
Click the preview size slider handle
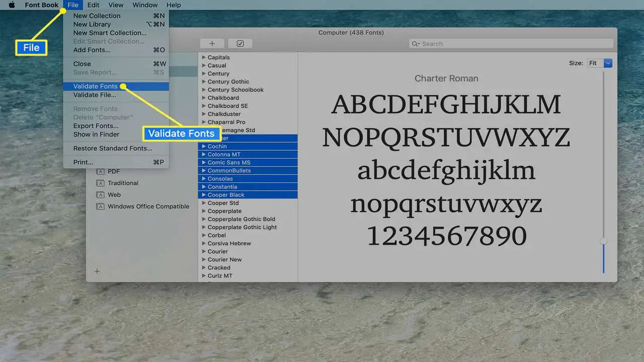604,241
